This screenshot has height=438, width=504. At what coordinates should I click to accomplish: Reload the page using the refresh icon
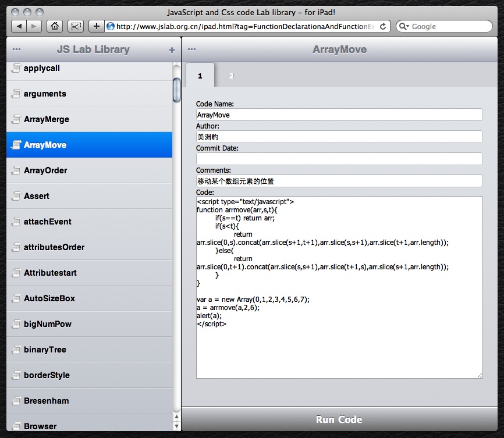[383, 26]
